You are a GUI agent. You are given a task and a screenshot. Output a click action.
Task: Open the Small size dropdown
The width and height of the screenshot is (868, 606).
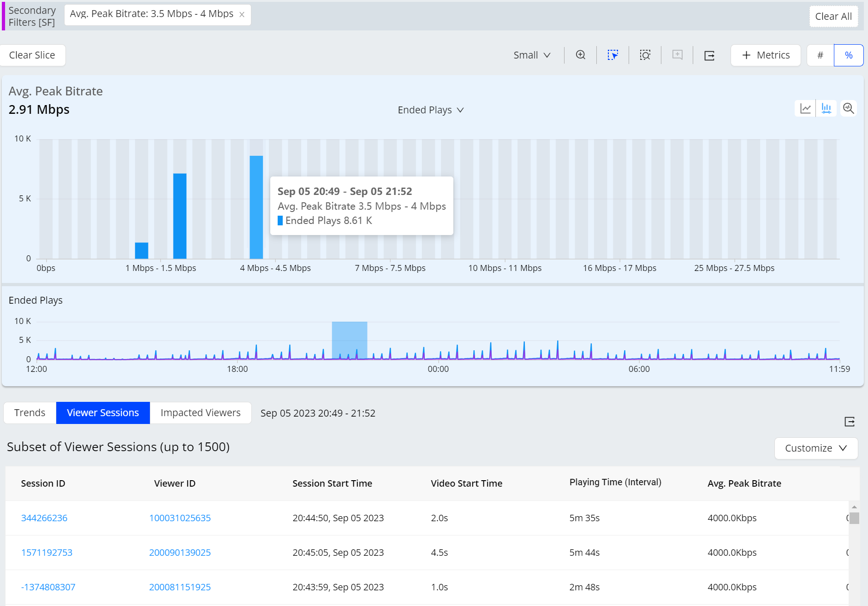pyautogui.click(x=532, y=55)
